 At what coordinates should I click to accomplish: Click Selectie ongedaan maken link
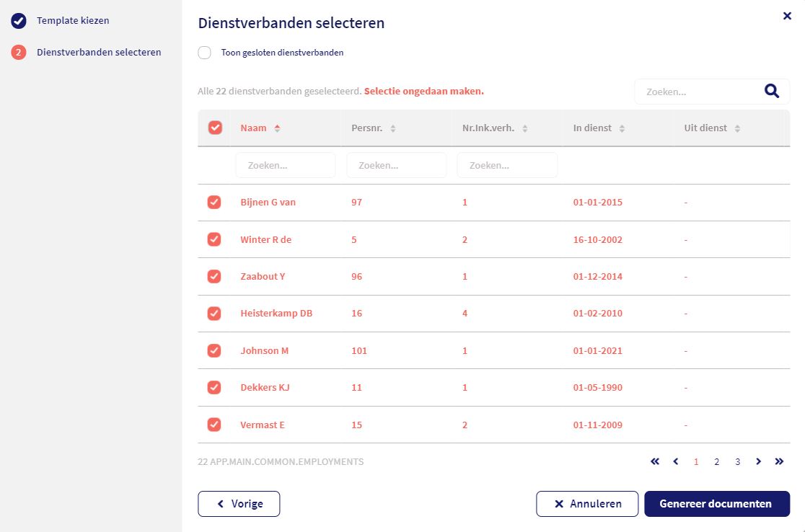click(423, 92)
